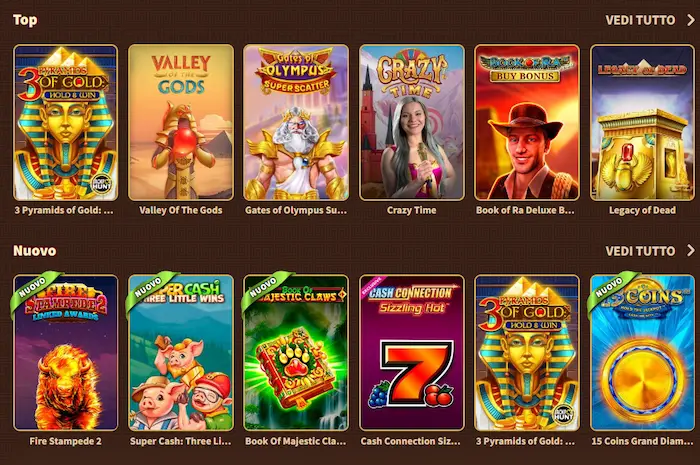
Task: Expand Top section with chevron arrow
Action: [691, 20]
